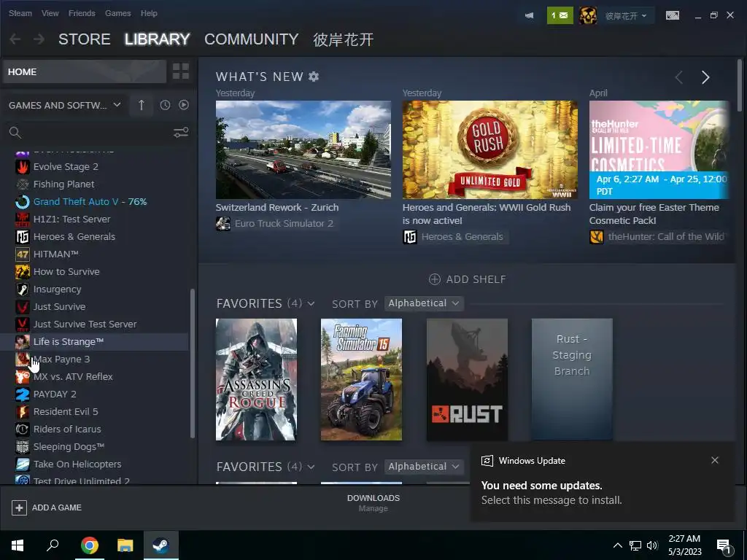Click the back navigation arrow

[x=15, y=39]
